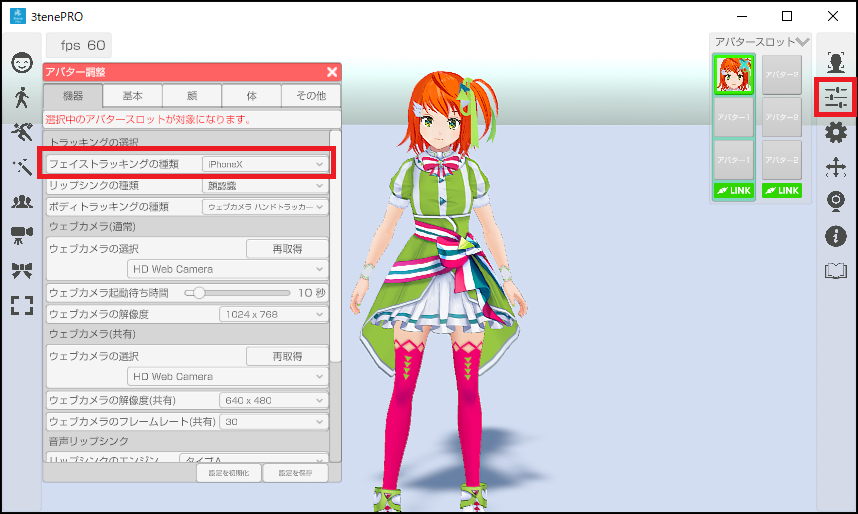Image resolution: width=858 pixels, height=514 pixels.
Task: Click the first 再取得 button
Action: (x=287, y=249)
